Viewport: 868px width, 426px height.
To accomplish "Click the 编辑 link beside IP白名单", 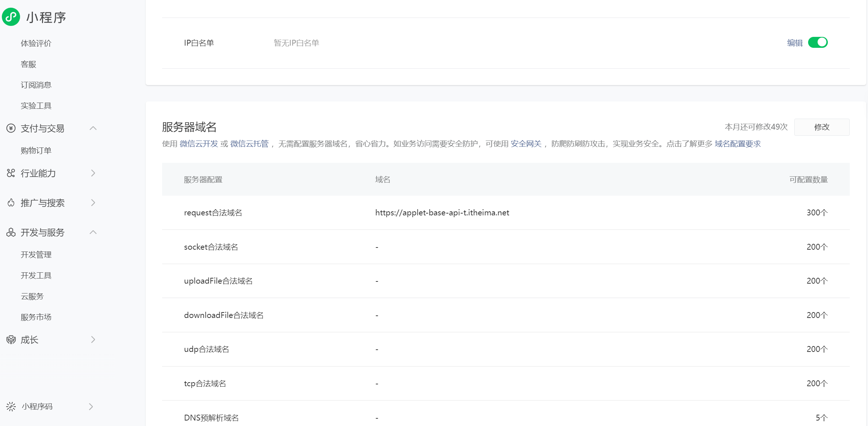I will pyautogui.click(x=795, y=43).
